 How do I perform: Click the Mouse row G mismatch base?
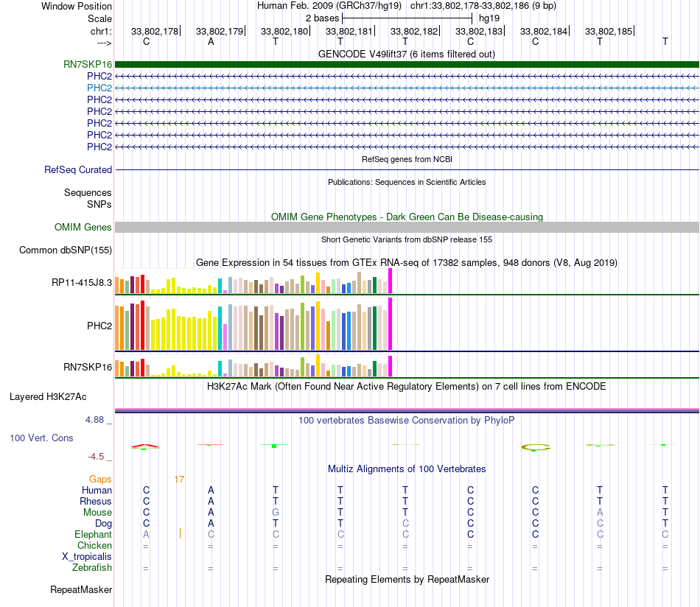tap(276, 513)
